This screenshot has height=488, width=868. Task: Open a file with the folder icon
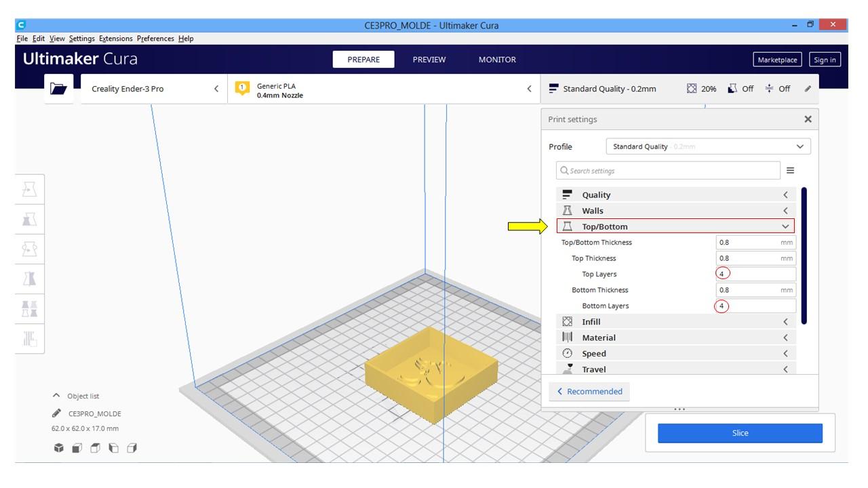59,89
